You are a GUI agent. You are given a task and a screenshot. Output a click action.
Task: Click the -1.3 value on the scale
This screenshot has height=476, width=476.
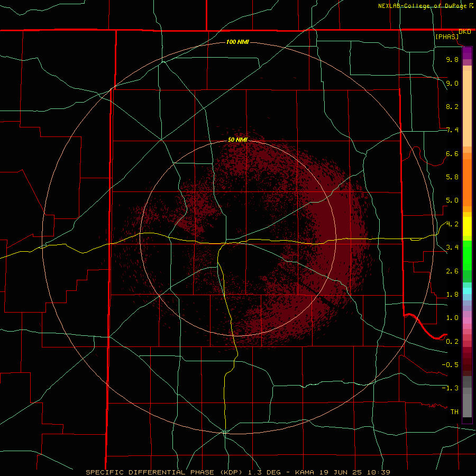tap(450, 388)
